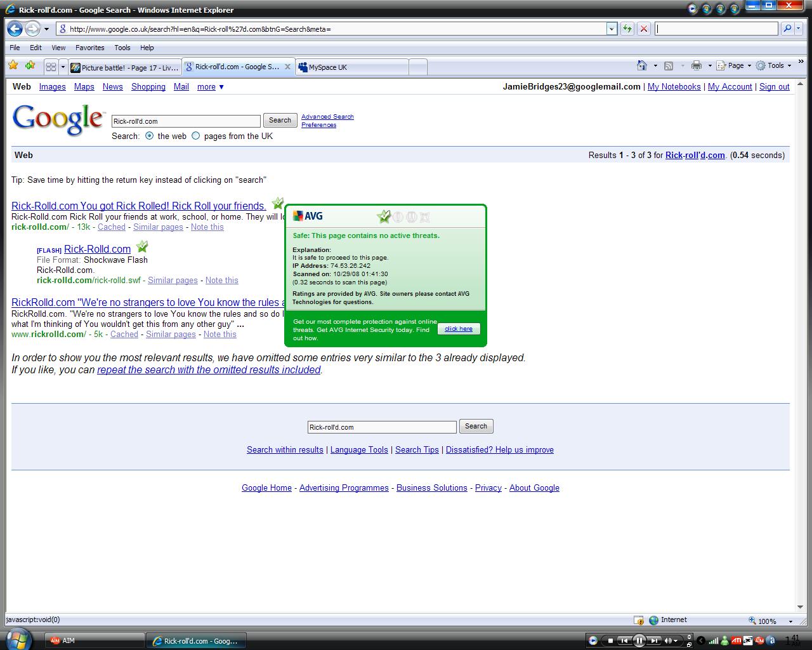Open search provider options dropdown

[798, 29]
